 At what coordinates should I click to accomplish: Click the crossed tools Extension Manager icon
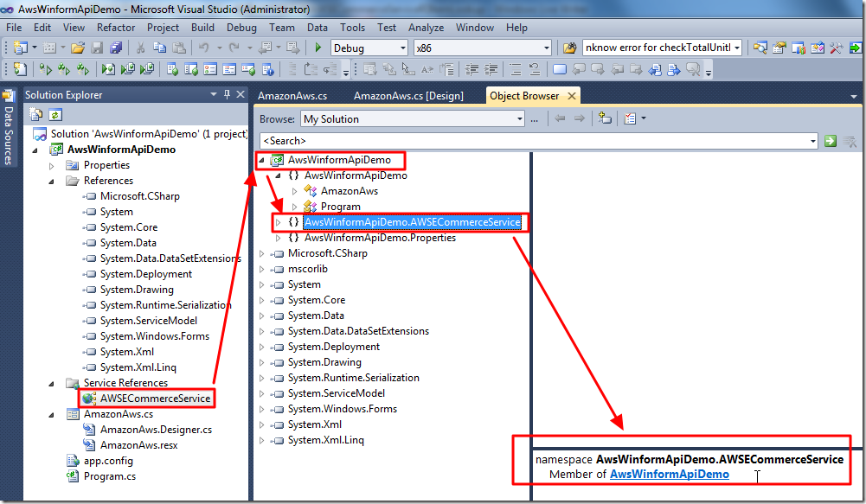pos(837,48)
